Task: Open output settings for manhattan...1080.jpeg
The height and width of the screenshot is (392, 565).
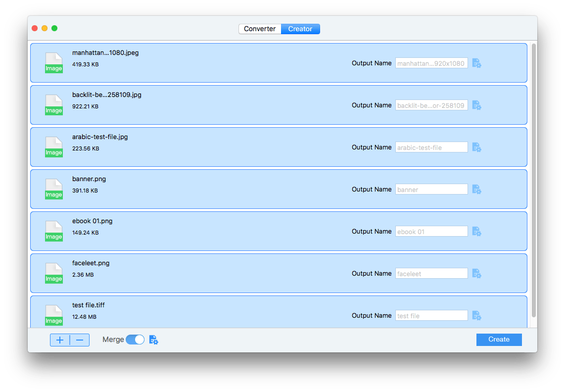Action: point(476,63)
